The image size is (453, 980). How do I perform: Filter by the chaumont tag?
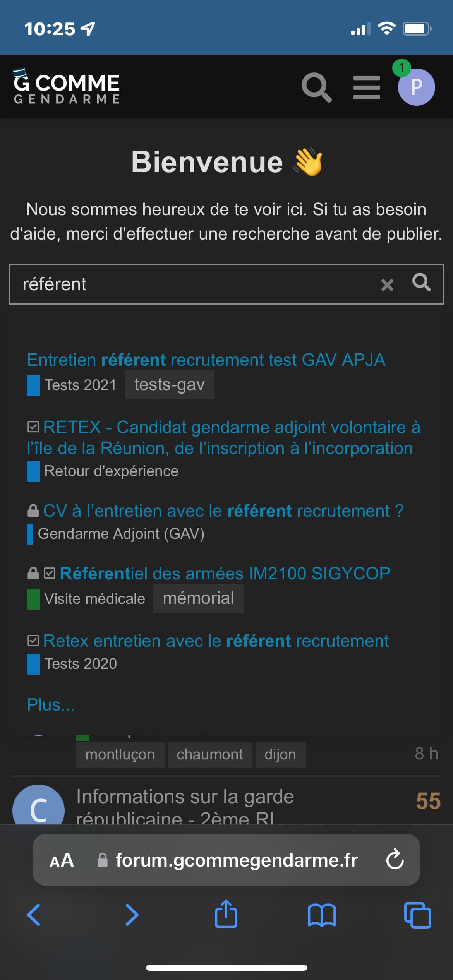point(210,754)
